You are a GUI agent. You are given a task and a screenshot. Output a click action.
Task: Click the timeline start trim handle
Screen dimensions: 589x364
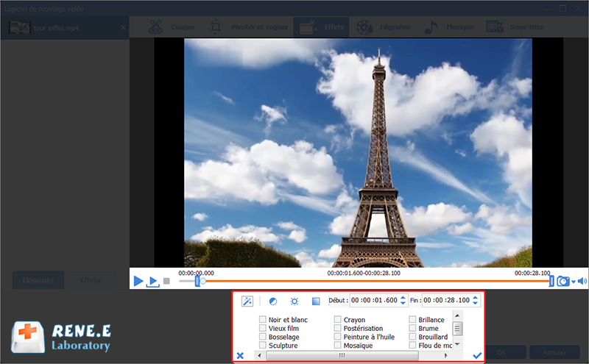click(197, 281)
